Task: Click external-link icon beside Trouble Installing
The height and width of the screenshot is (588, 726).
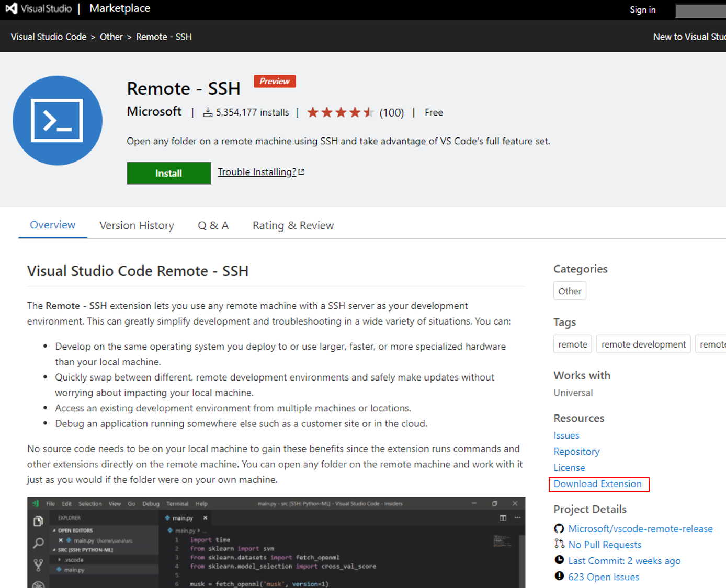Action: point(301,171)
